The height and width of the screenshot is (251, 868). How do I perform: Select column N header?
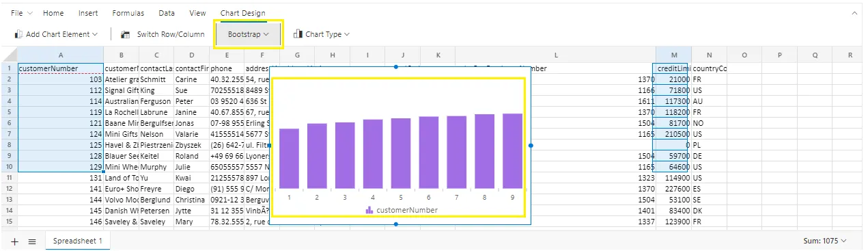pos(710,55)
